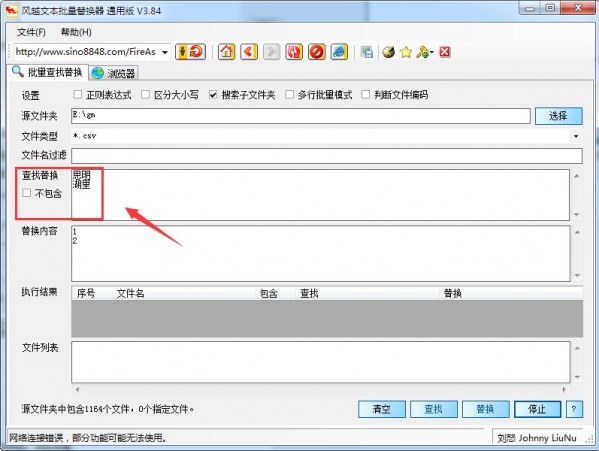Screen dimensions: 599x451
Task: Enable the 判断文件编码 checkbox
Action: click(366, 94)
